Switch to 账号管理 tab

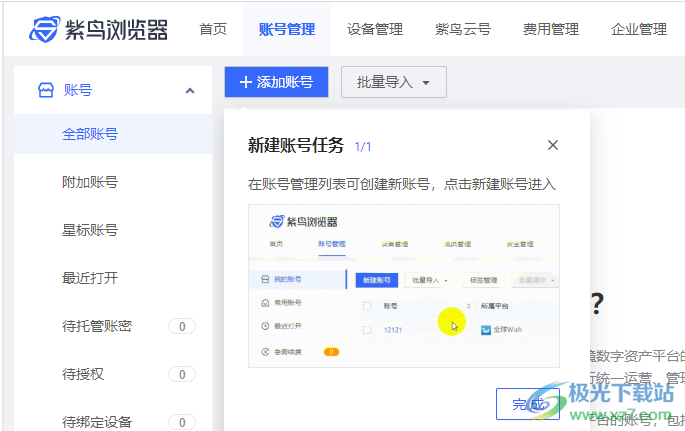tap(287, 29)
